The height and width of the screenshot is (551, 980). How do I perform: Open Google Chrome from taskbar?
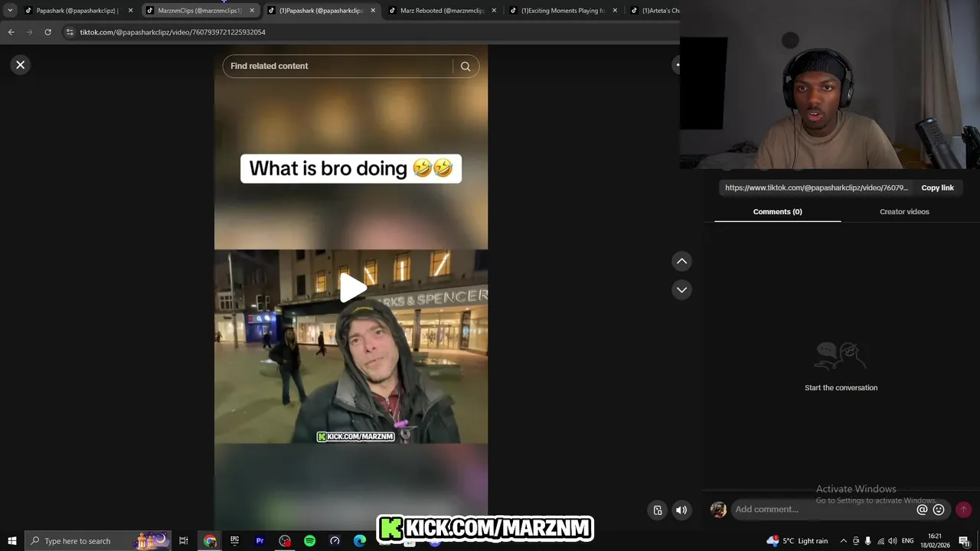point(210,541)
